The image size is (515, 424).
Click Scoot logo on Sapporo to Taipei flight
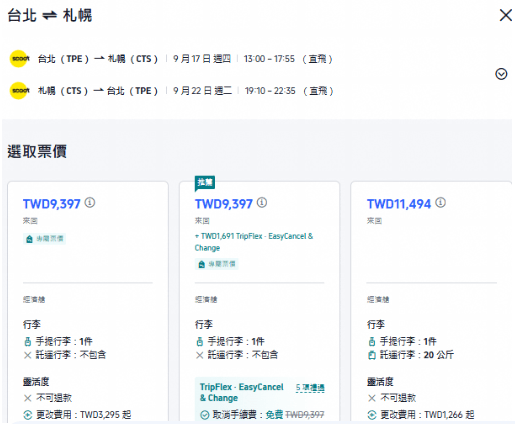pyautogui.click(x=19, y=91)
